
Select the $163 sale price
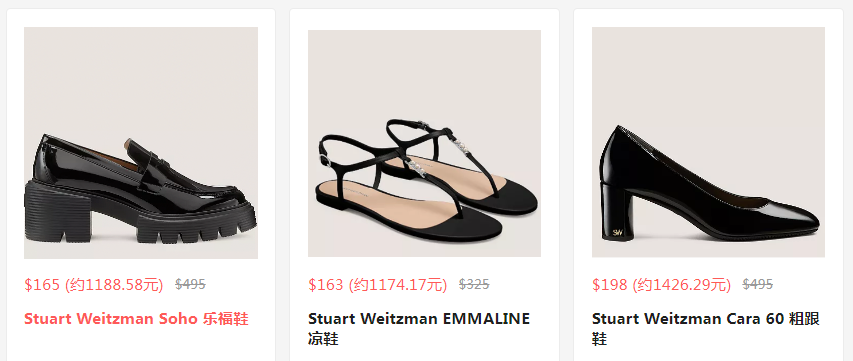click(325, 284)
